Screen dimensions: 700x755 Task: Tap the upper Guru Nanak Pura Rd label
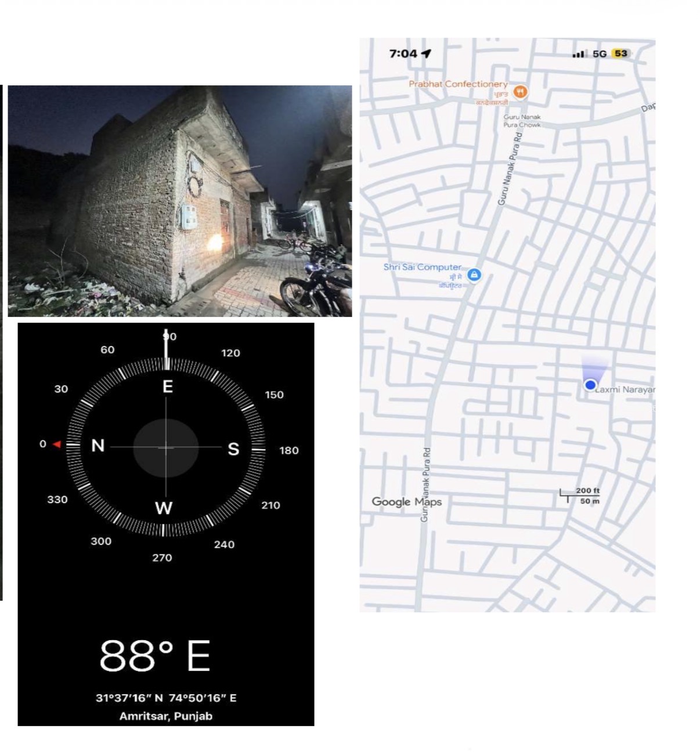point(510,169)
